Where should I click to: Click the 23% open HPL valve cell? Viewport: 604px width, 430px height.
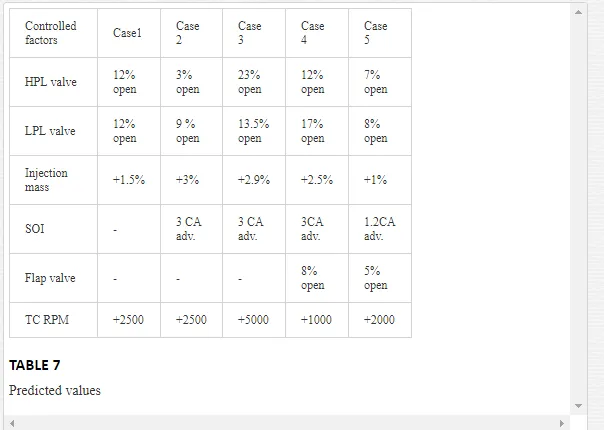[254, 82]
